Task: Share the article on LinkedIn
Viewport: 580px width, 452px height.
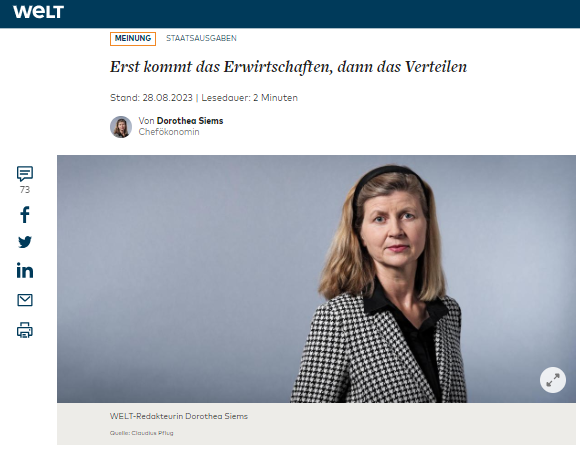Action: 25,270
